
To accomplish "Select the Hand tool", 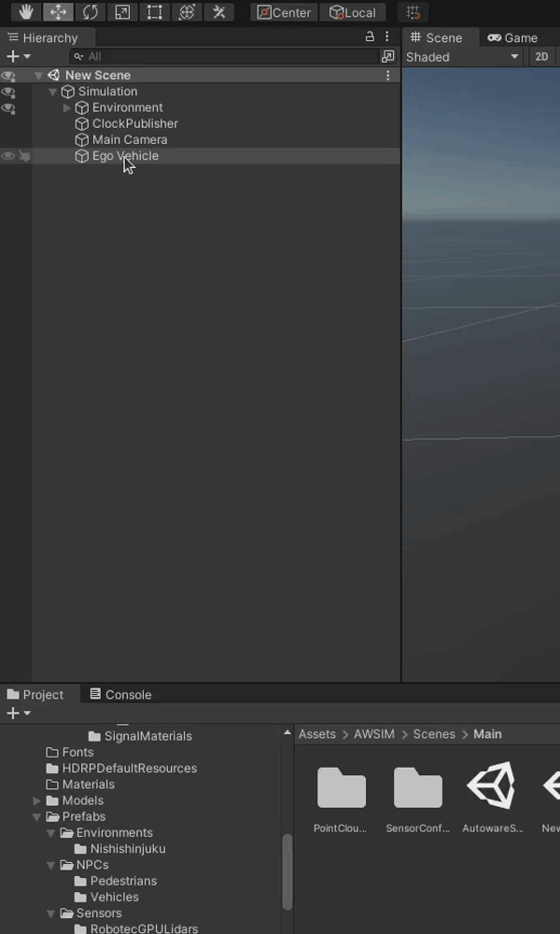I will [25, 12].
